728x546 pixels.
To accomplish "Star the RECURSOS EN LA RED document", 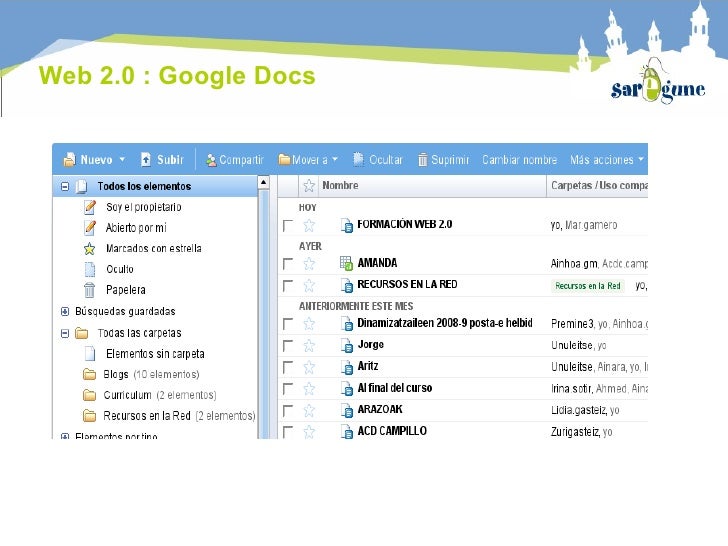I will (x=309, y=285).
